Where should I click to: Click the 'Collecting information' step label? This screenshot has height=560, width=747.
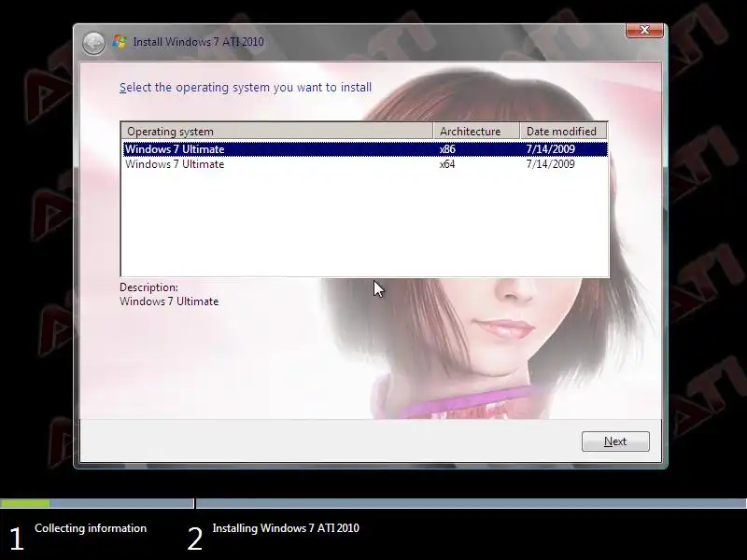coord(91,528)
